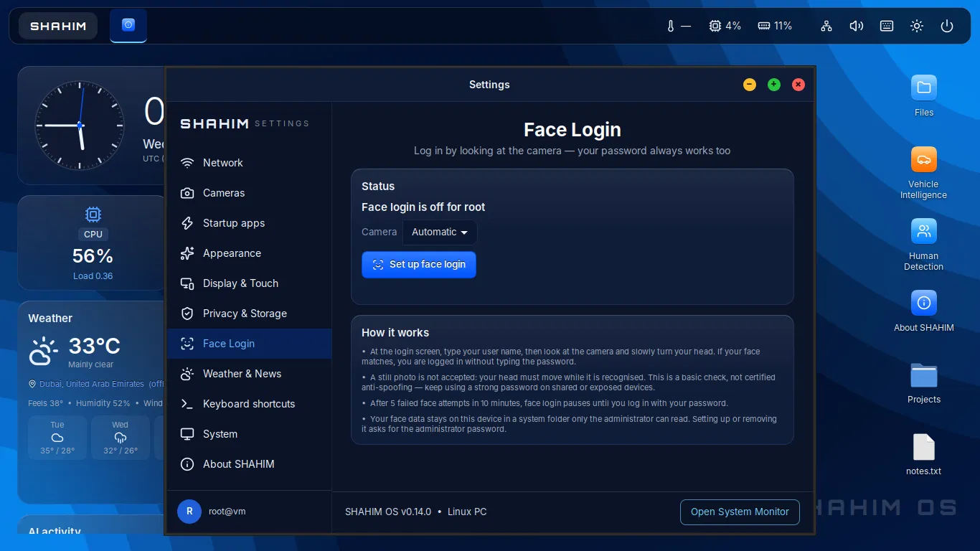
Task: Open the network icon in top bar
Action: point(826,26)
